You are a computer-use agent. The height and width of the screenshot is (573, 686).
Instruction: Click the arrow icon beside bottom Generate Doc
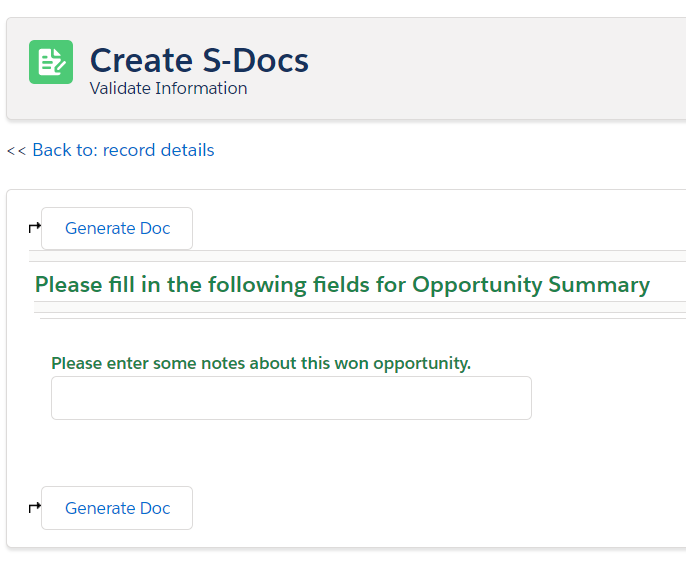(35, 507)
